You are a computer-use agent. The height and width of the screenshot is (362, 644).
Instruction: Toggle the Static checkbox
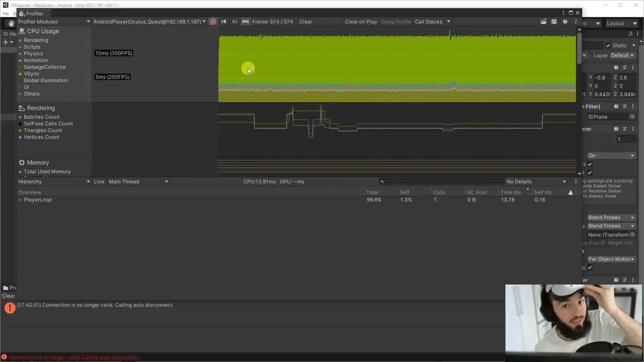click(608, 46)
